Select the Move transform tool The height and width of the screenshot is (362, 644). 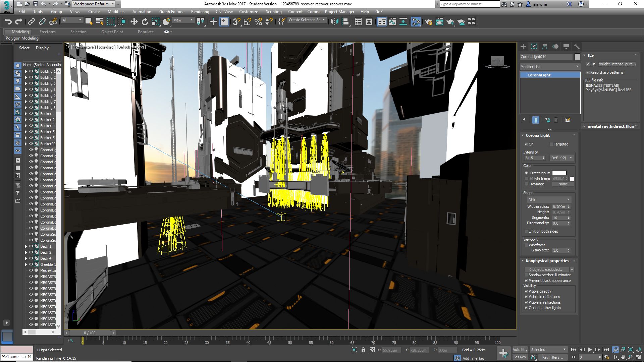pos(134,22)
